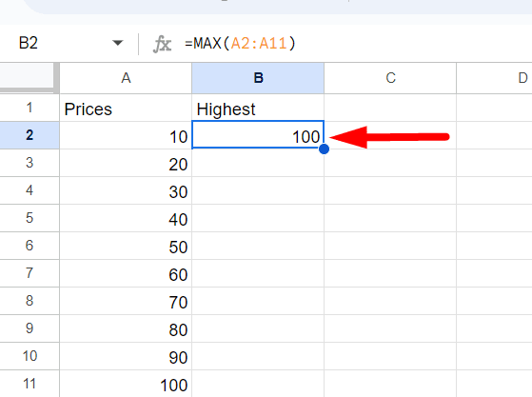Click the cell containing 40
532x397 pixels.
126,218
